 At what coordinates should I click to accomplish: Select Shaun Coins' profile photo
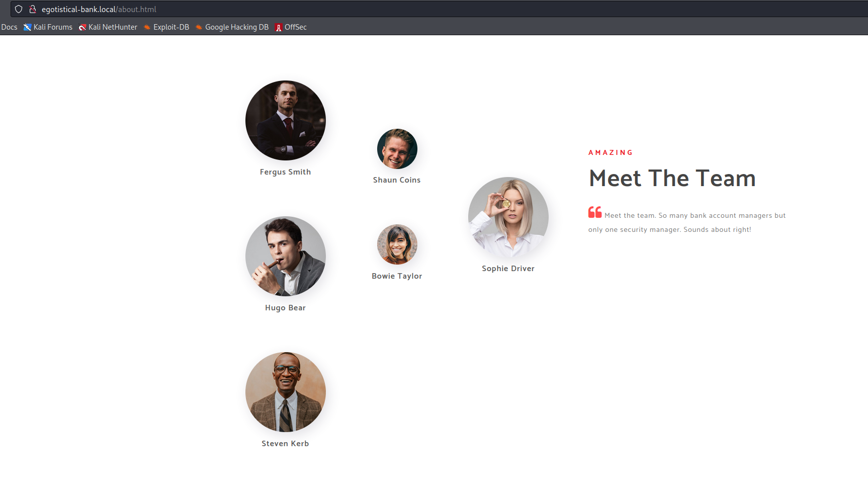point(397,149)
